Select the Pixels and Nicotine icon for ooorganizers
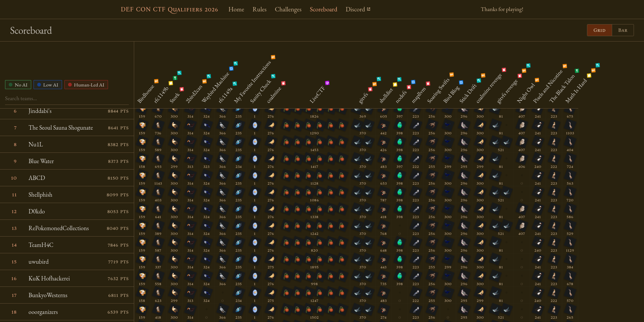Viewport: 644px width, 322px height. coord(538,309)
